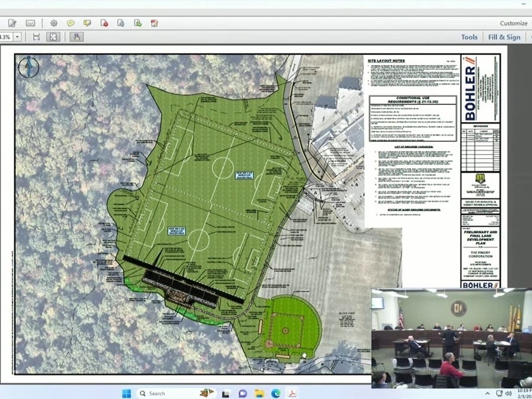Viewport: 532px width, 399px height.
Task: Switch to the Tools tab
Action: point(469,37)
